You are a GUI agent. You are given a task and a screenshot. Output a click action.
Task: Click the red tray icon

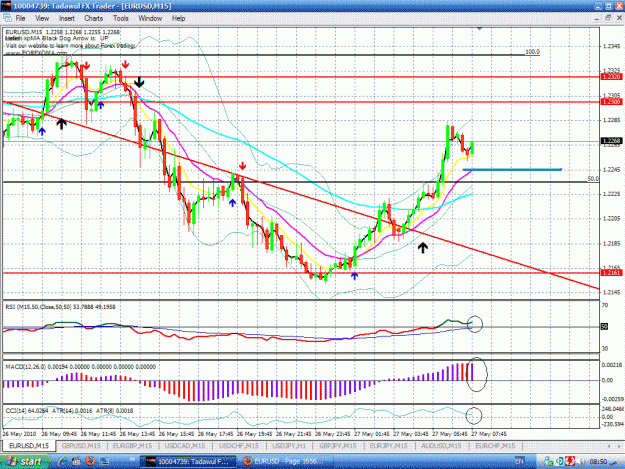pos(570,461)
